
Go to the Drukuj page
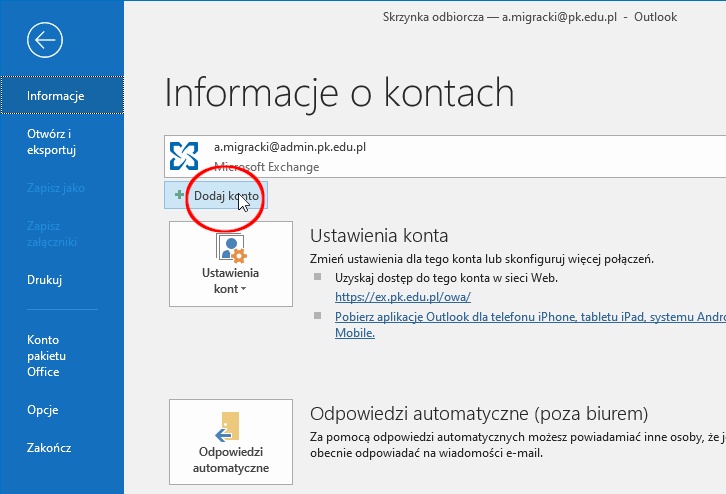click(x=45, y=280)
